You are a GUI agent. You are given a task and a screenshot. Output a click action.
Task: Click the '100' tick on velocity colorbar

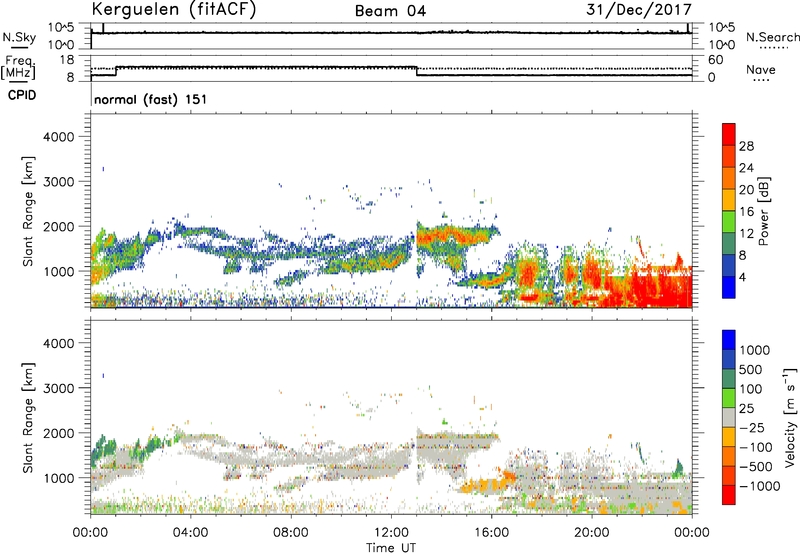point(751,389)
